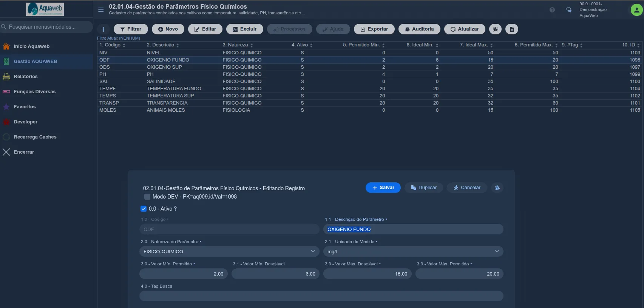The width and height of the screenshot is (644, 308).
Task: Sort by the Ativo column arrows
Action: tap(311, 45)
